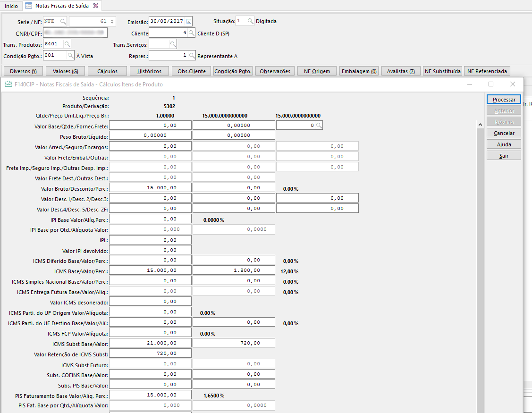532x413 pixels.
Task: Expand the NF number dropdown arrow
Action: click(112, 22)
